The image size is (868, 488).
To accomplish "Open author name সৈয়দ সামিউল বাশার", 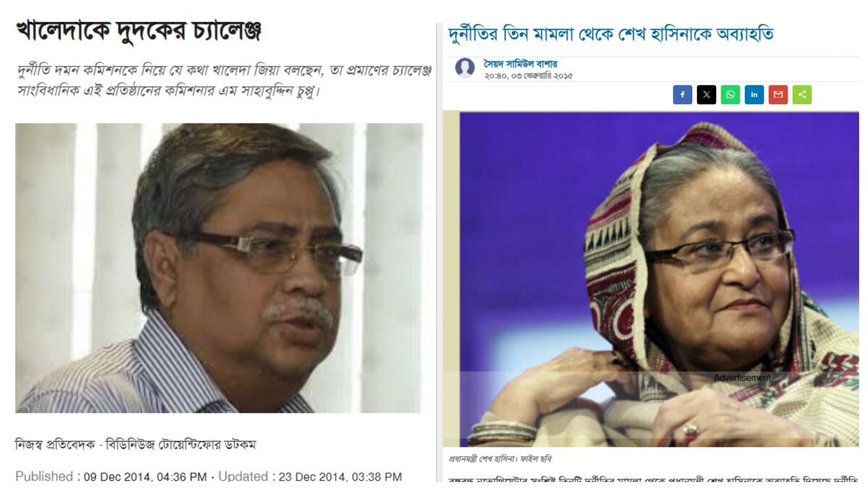I will tap(521, 64).
